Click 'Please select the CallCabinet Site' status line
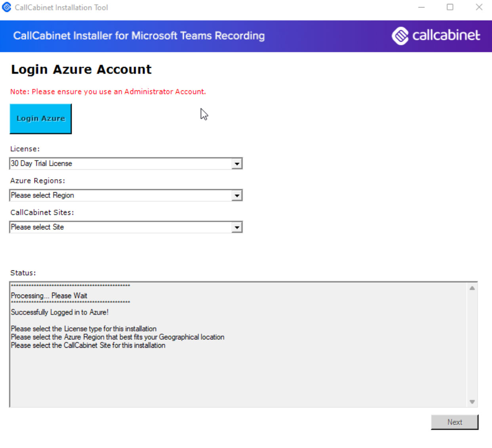 [88, 345]
